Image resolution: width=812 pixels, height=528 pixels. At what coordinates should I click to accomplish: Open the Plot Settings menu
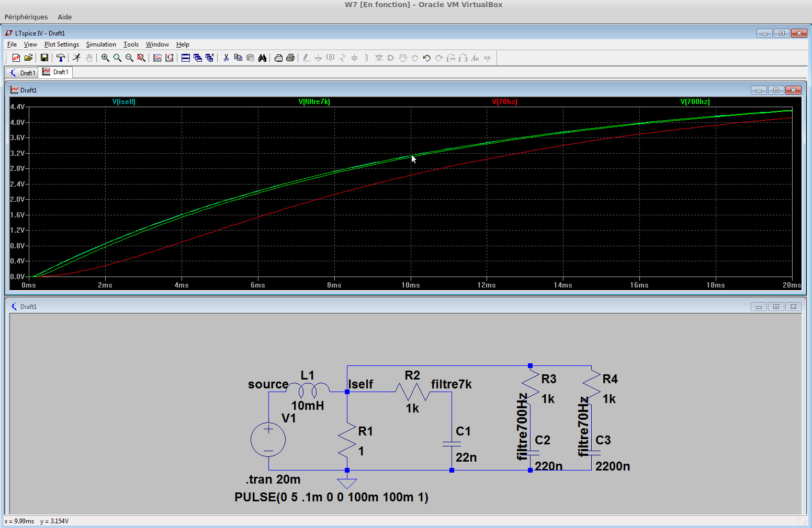pyautogui.click(x=62, y=44)
